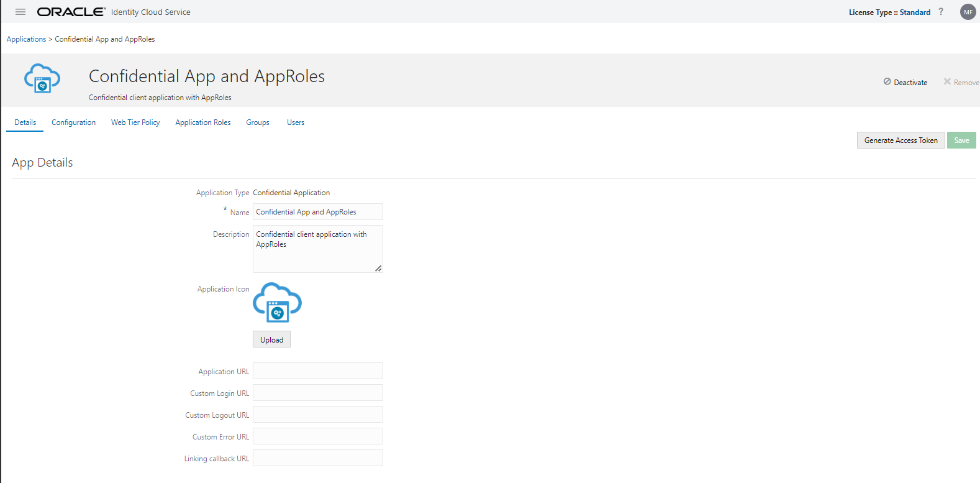Click the page title 'Confidential App and AppRoles'
Viewport: 980px width, 483px height.
tap(207, 76)
